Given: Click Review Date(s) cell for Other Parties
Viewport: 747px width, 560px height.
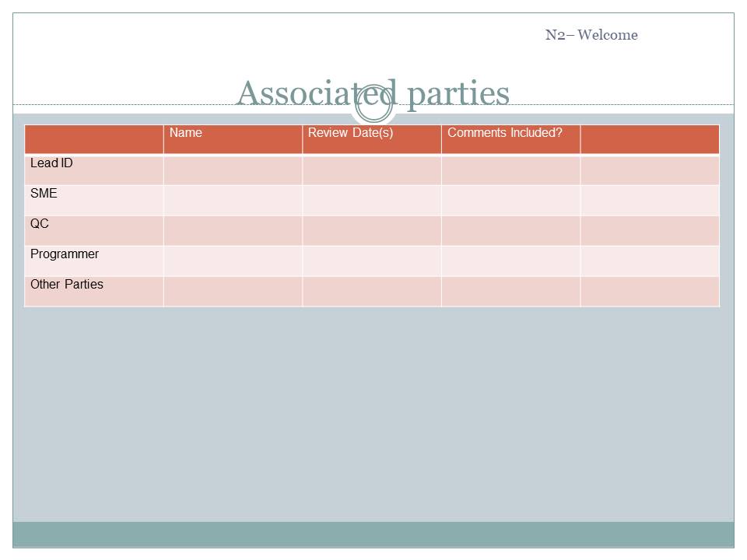Looking at the screenshot, I should (371, 291).
